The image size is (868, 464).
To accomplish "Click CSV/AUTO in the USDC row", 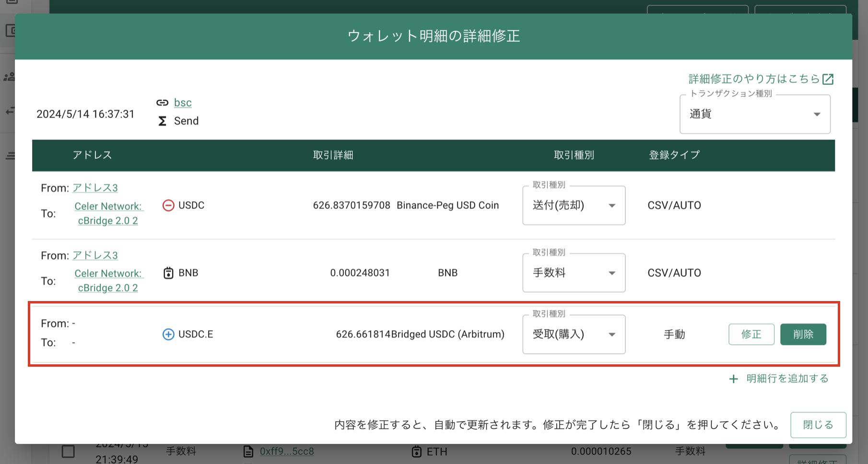I will 674,206.
